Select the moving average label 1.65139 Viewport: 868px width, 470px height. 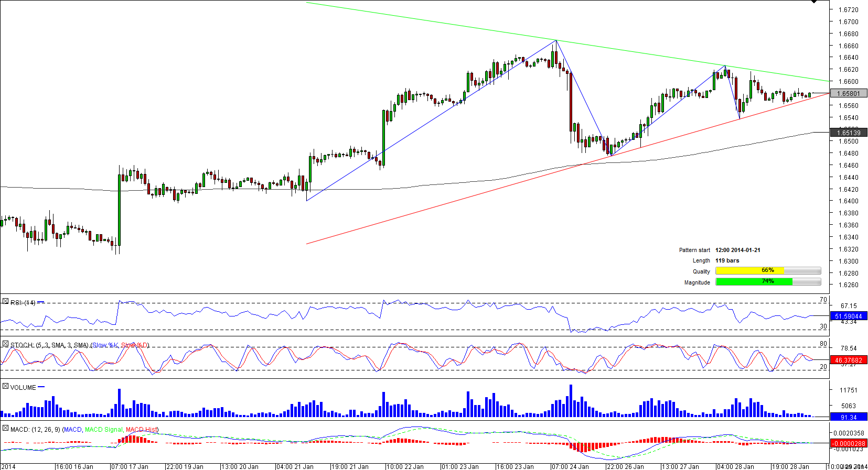pyautogui.click(x=848, y=133)
